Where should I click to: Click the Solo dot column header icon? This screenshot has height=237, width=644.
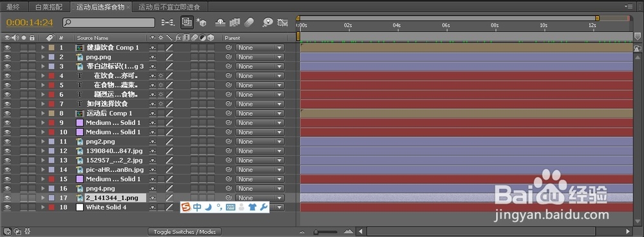point(24,38)
